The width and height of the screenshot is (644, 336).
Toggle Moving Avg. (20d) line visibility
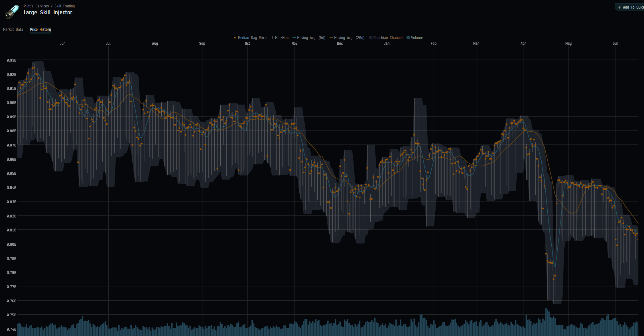click(347, 38)
